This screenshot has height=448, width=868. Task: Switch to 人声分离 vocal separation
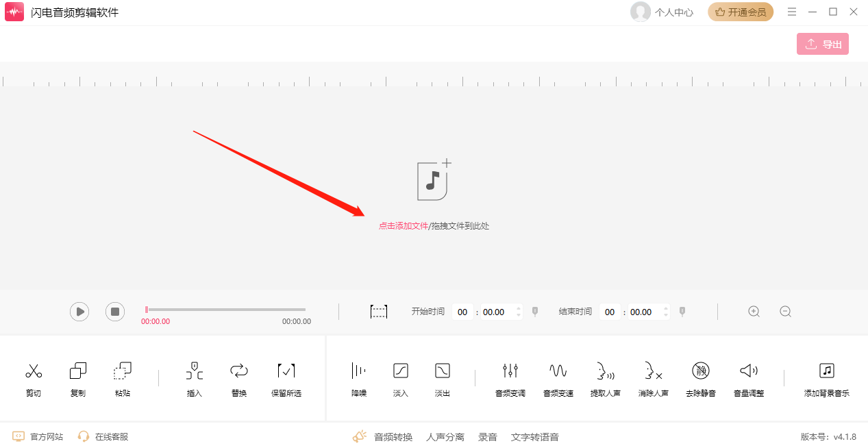(x=445, y=436)
